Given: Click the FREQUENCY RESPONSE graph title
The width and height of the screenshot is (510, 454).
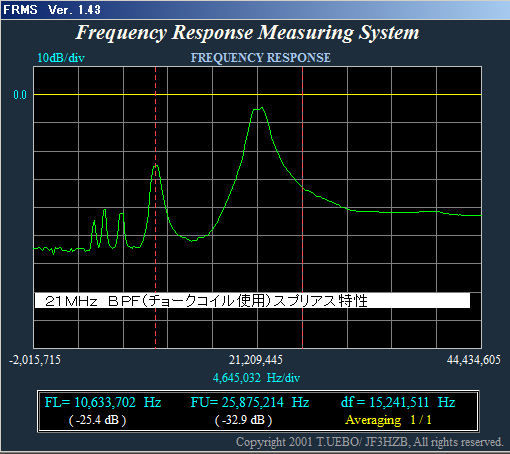Looking at the screenshot, I should (261, 58).
